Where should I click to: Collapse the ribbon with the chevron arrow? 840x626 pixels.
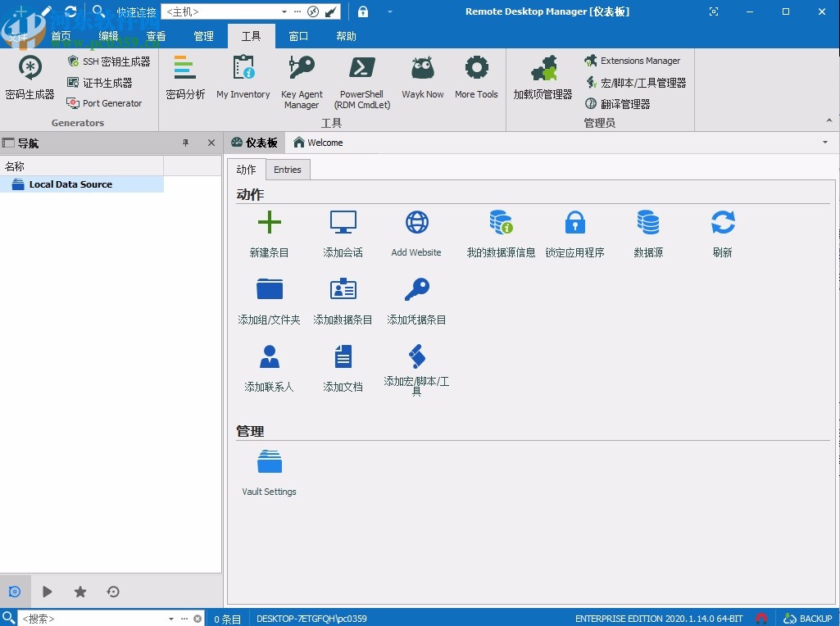pos(830,121)
